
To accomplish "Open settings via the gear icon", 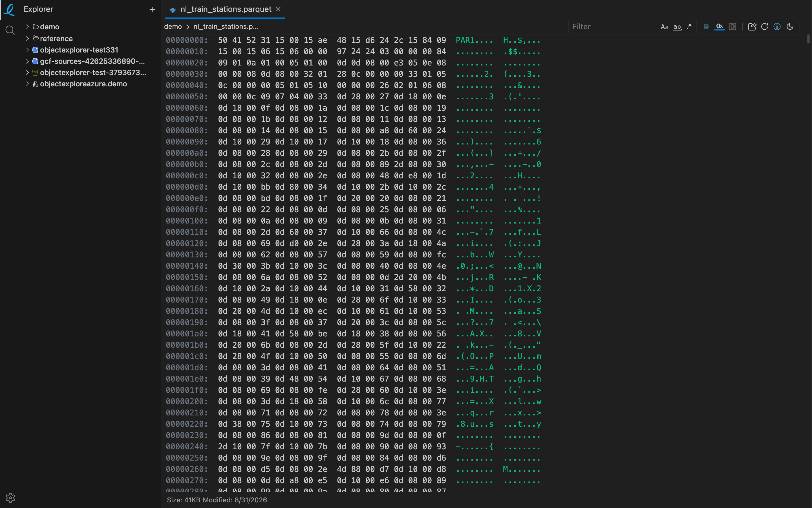I will point(10,498).
